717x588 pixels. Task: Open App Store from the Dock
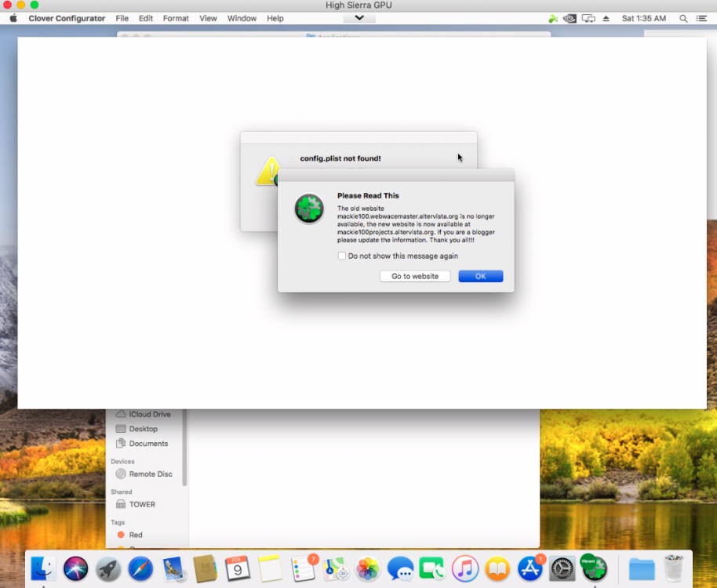(530, 569)
